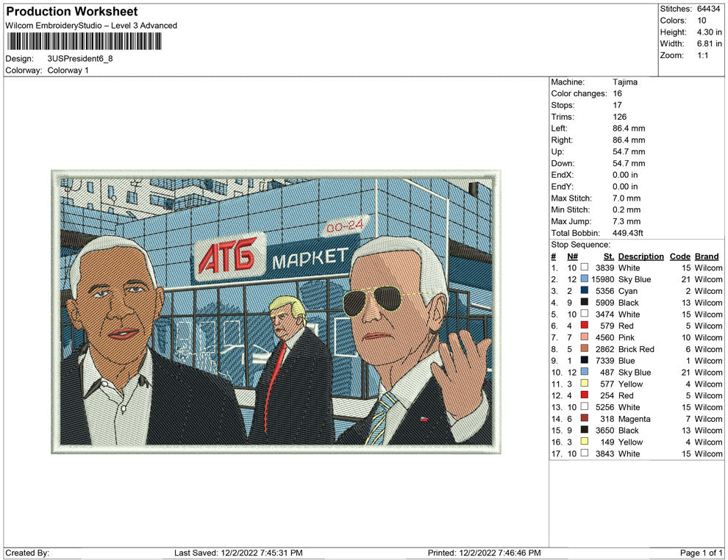Click the 'Colorway 1' value
728x560 pixels.
pos(68,70)
